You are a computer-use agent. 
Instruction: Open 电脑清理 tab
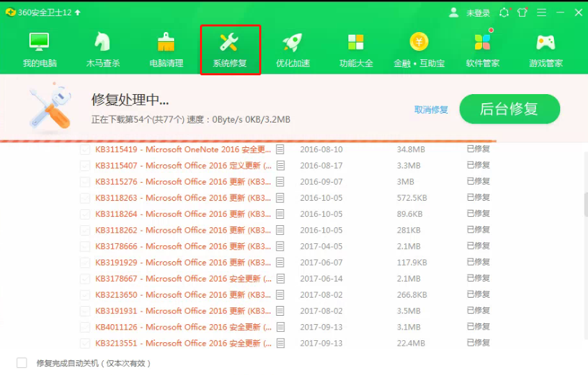click(x=166, y=49)
